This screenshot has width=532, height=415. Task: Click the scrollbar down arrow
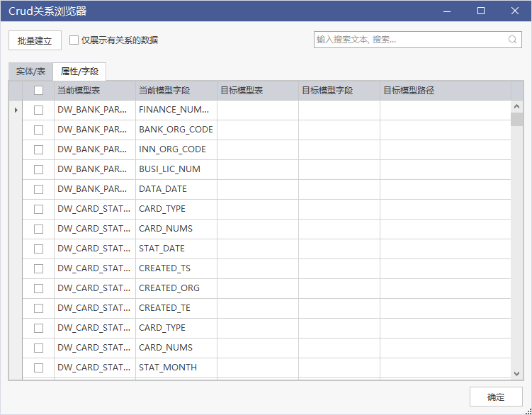coord(516,374)
